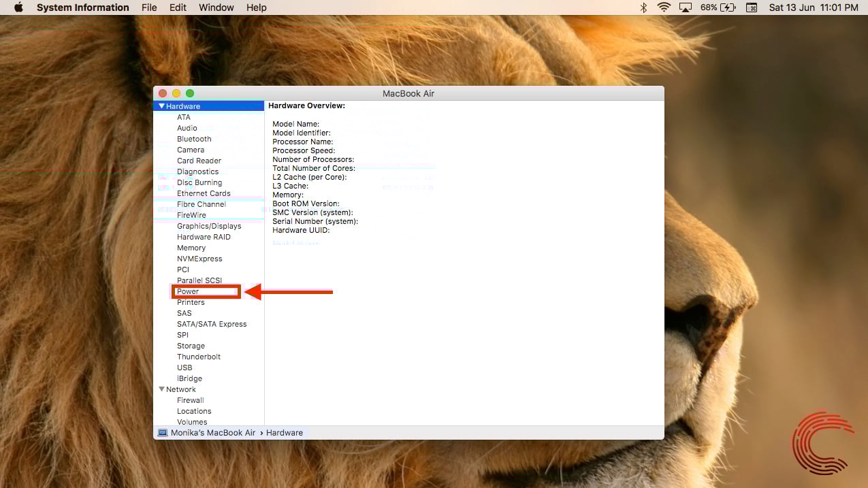Select FireWire in the sidebar

[191, 215]
